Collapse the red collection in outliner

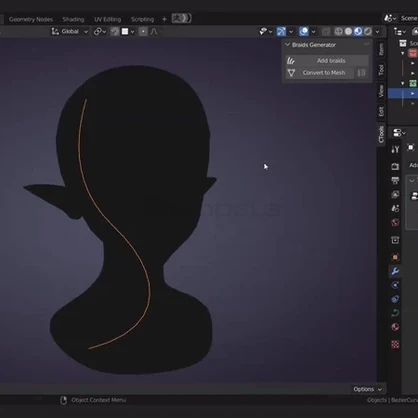click(403, 53)
